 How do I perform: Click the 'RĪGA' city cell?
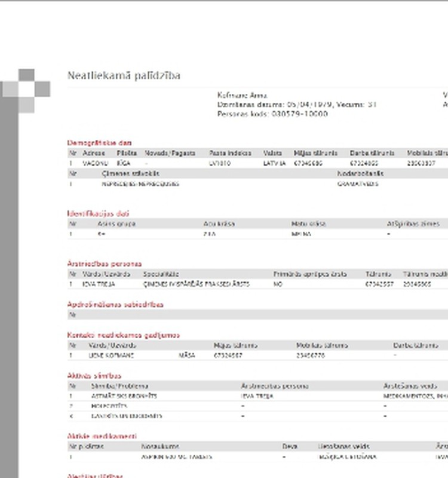coord(124,163)
